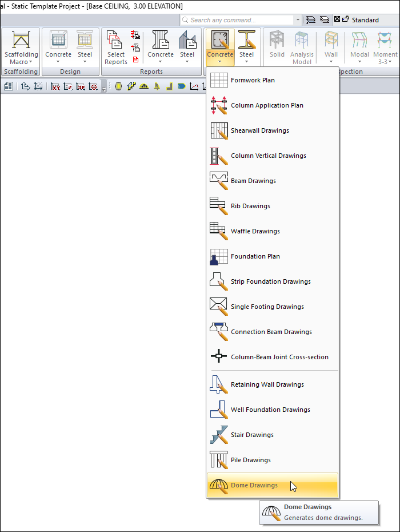Click the yellow pin toolbar icon
400x532 pixels.
point(157,86)
